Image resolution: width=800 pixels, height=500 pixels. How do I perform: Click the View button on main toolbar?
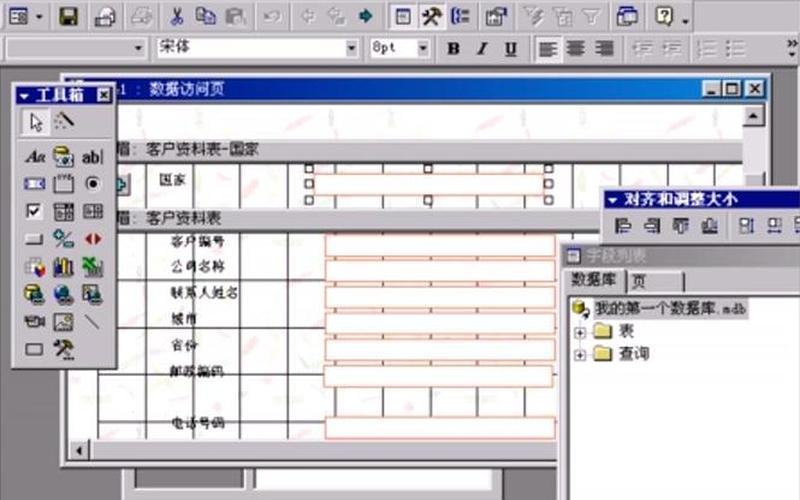point(19,16)
